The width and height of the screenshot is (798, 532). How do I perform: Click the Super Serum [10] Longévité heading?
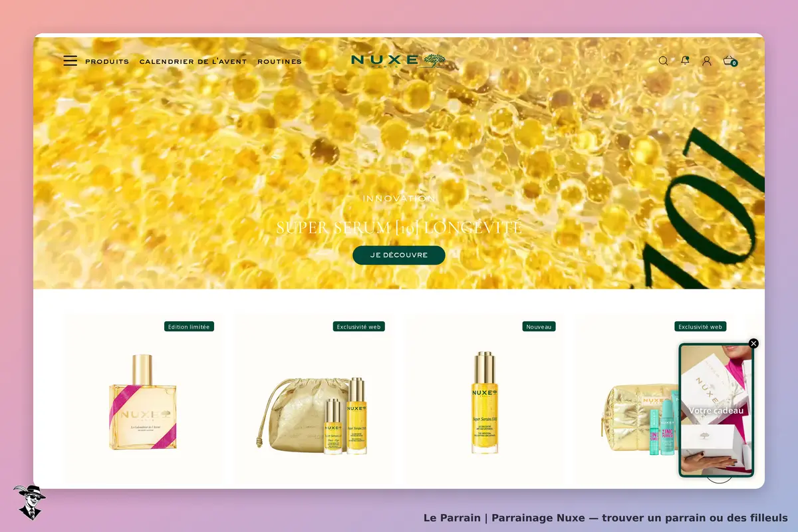[x=399, y=227]
